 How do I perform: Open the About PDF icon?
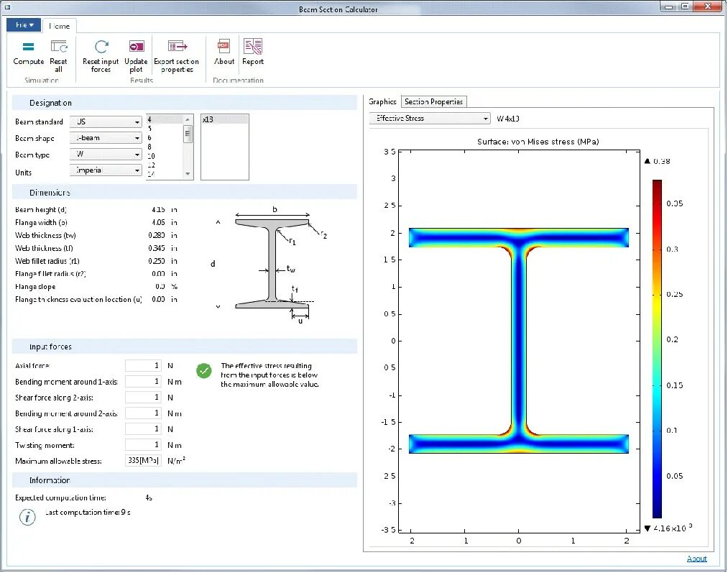coord(224,46)
